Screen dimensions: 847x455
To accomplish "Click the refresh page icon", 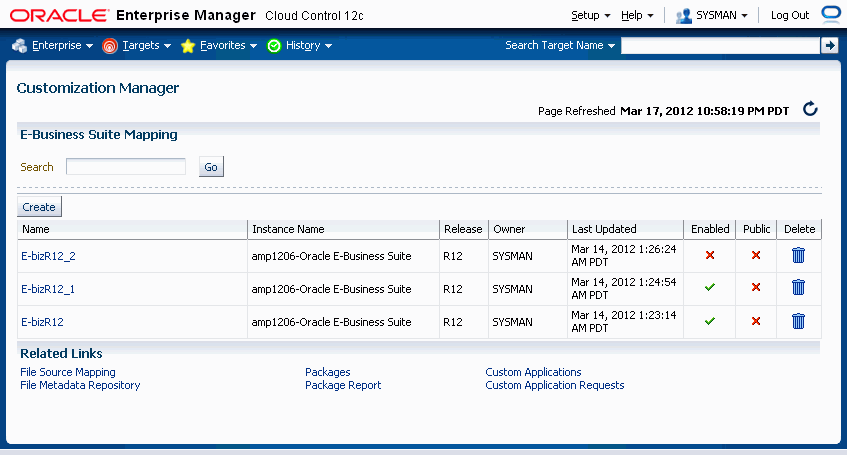I will 810,109.
